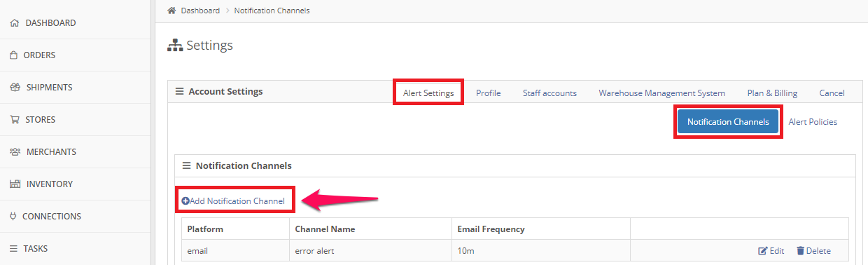Image resolution: width=868 pixels, height=265 pixels.
Task: Click the Tasks list icon
Action: point(13,249)
